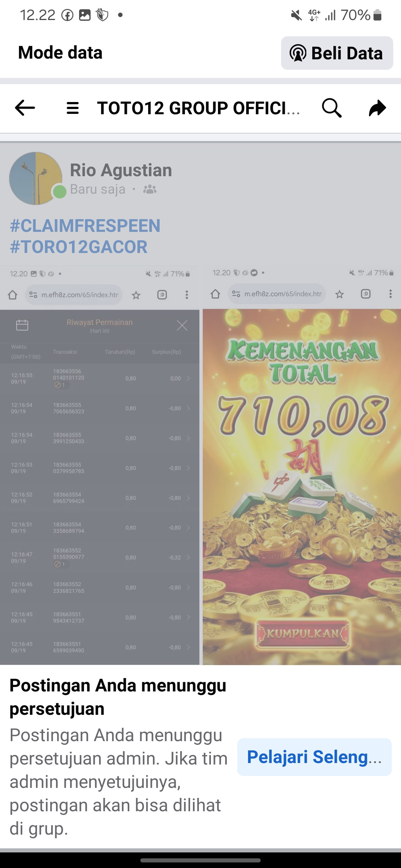Tap the Mode data label
This screenshot has width=401, height=868.
pyautogui.click(x=60, y=52)
